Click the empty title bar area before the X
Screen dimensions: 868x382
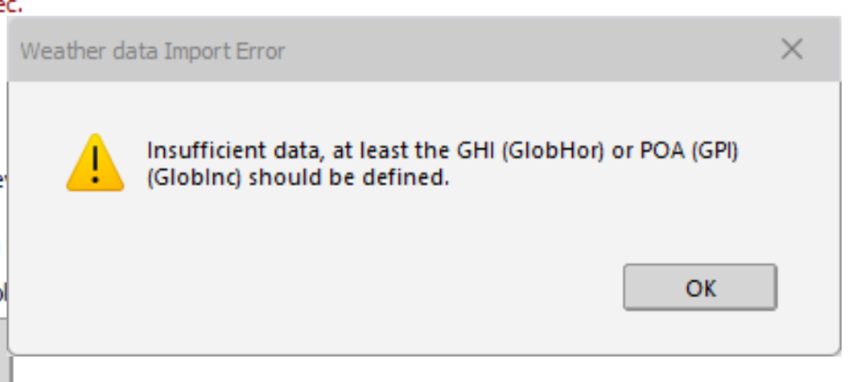[521, 51]
